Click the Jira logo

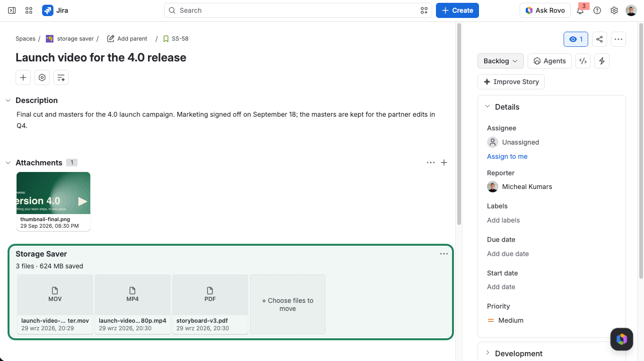pyautogui.click(x=55, y=10)
